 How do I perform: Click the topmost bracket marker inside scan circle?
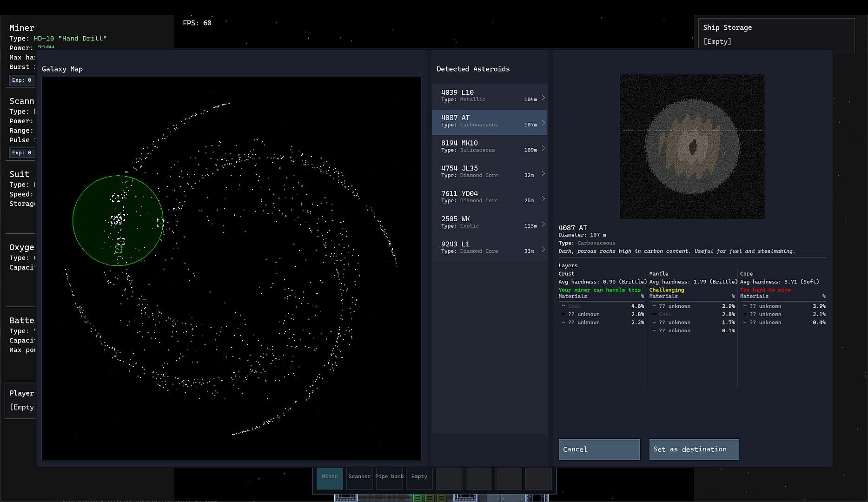point(115,198)
